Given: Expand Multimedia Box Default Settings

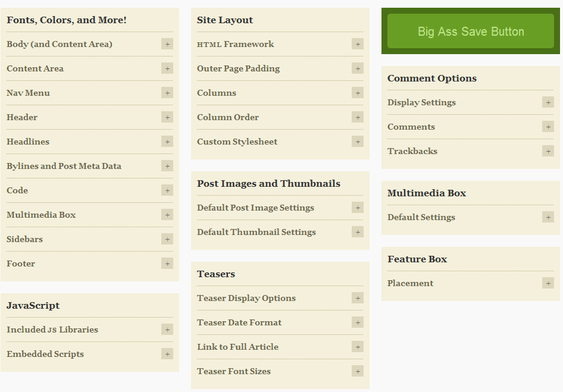Looking at the screenshot, I should pos(470,218).
